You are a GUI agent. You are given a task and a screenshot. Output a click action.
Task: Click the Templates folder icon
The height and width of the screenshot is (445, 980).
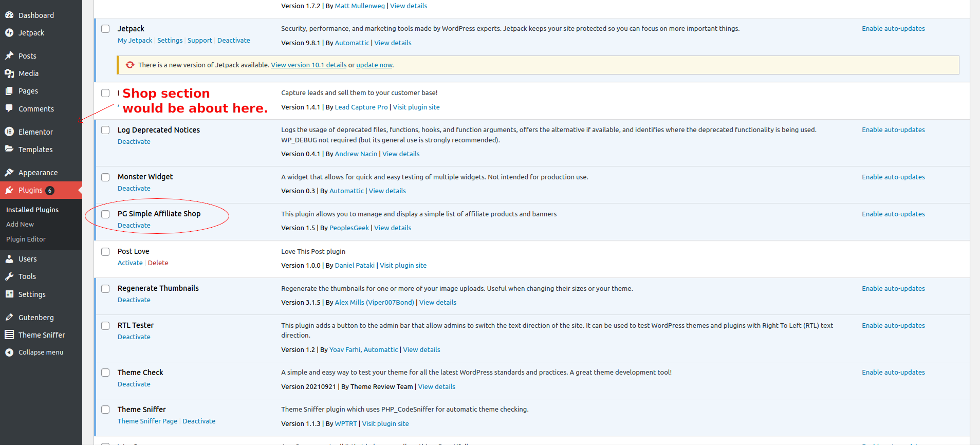point(9,150)
